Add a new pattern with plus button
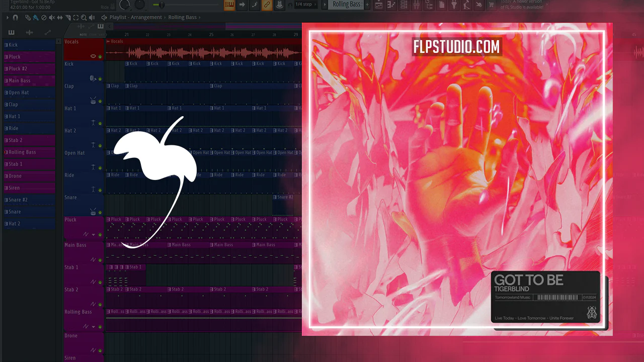Screen dimensions: 644x362 click(367, 5)
